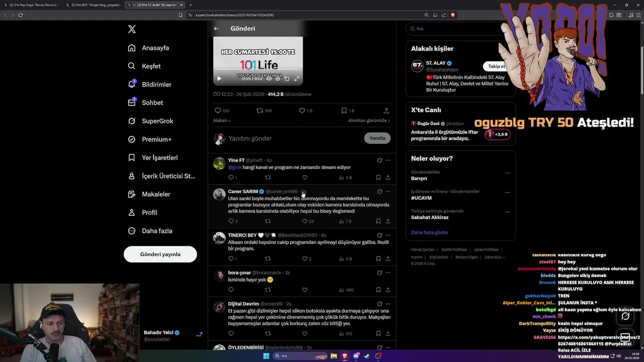Open Alıntıları görüntüle link

(369, 121)
